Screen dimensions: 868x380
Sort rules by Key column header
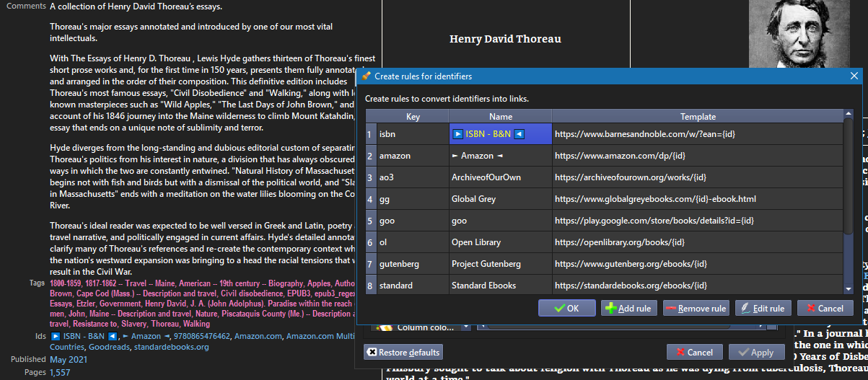413,117
